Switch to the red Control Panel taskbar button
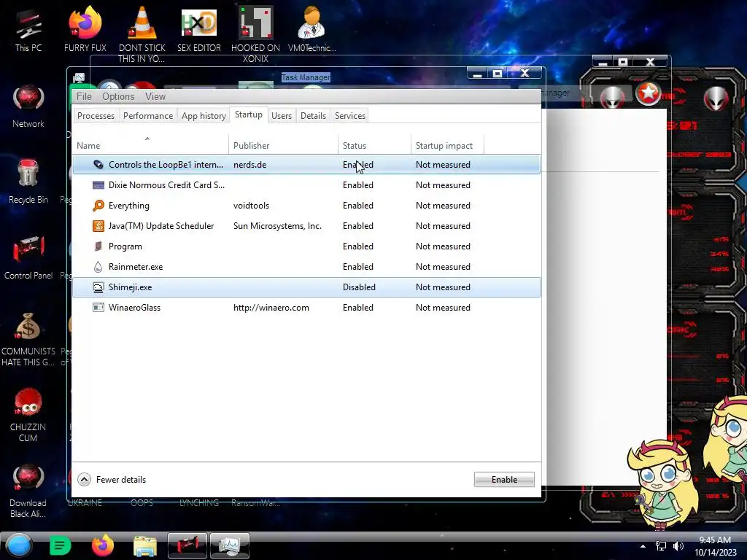This screenshot has height=560, width=747. pos(187,545)
